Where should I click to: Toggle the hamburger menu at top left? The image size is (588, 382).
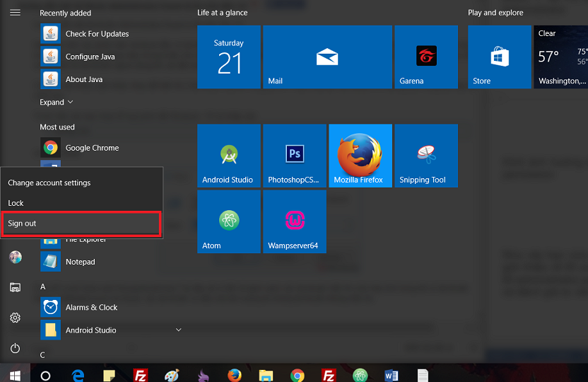point(15,13)
